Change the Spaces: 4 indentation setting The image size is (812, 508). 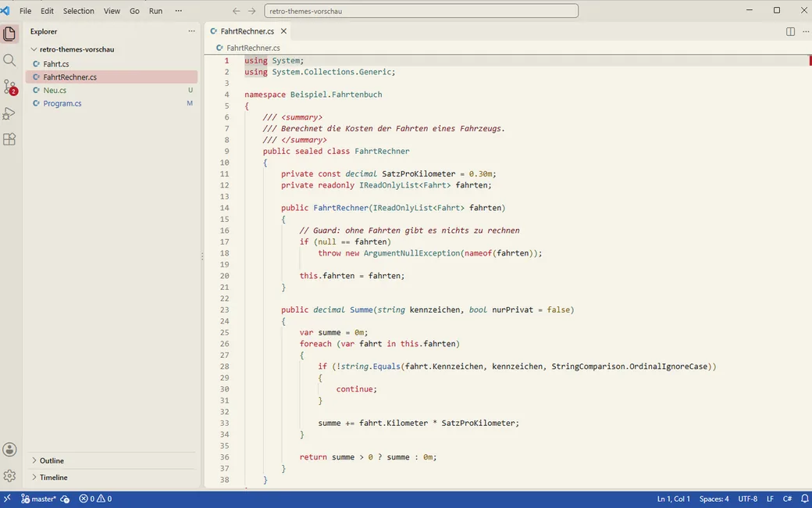coord(714,499)
